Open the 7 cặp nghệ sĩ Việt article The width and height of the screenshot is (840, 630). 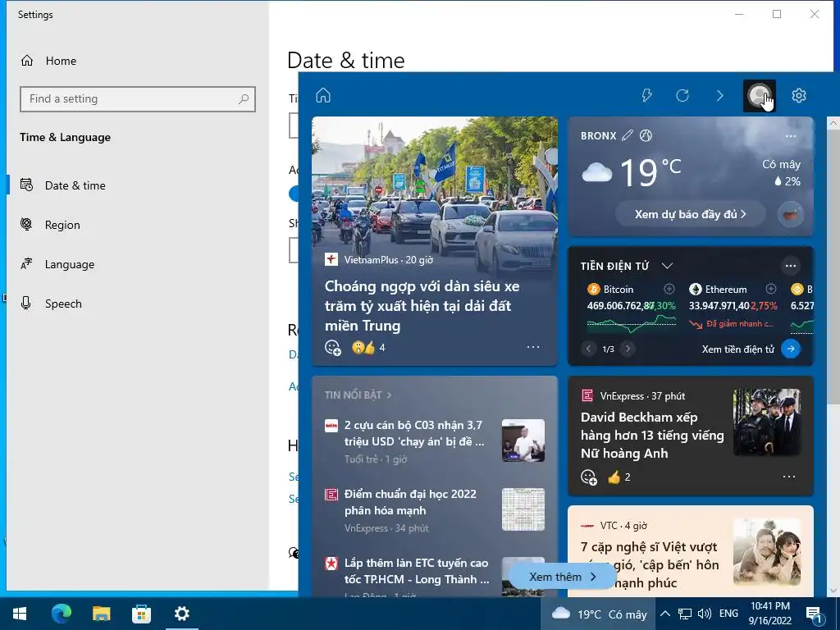[x=650, y=564]
